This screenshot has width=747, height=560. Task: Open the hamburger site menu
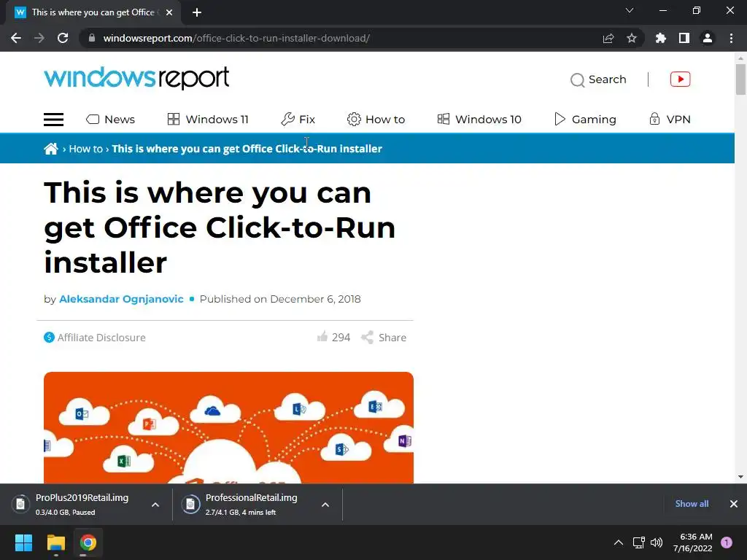coord(53,120)
